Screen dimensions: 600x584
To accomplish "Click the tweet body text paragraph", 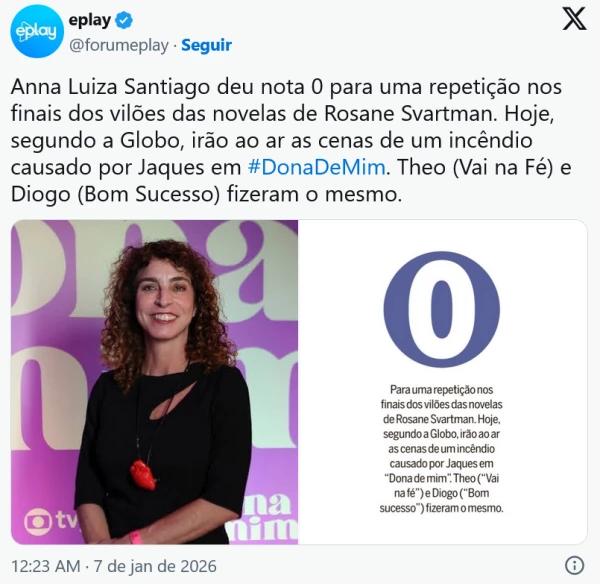I will pos(291,140).
